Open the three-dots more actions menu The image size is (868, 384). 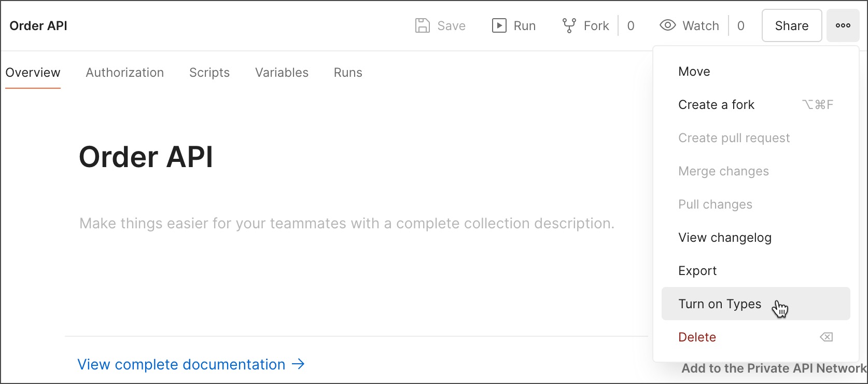coord(843,25)
